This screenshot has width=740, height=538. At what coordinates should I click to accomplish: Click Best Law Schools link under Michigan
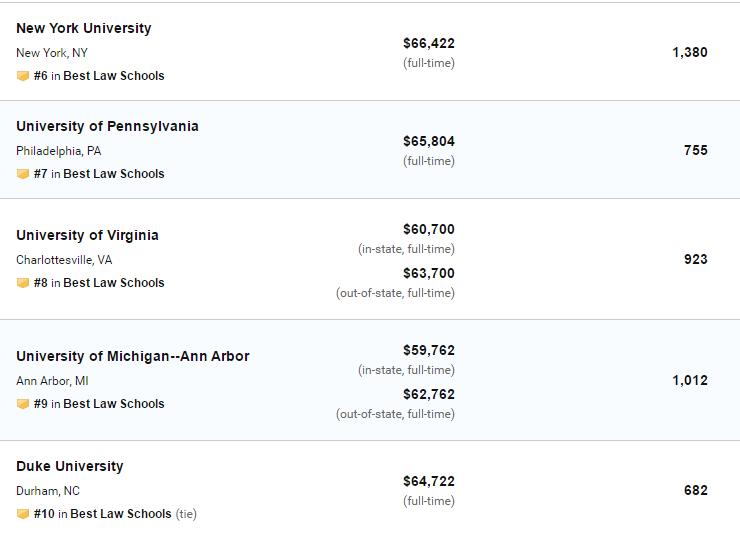coord(114,404)
